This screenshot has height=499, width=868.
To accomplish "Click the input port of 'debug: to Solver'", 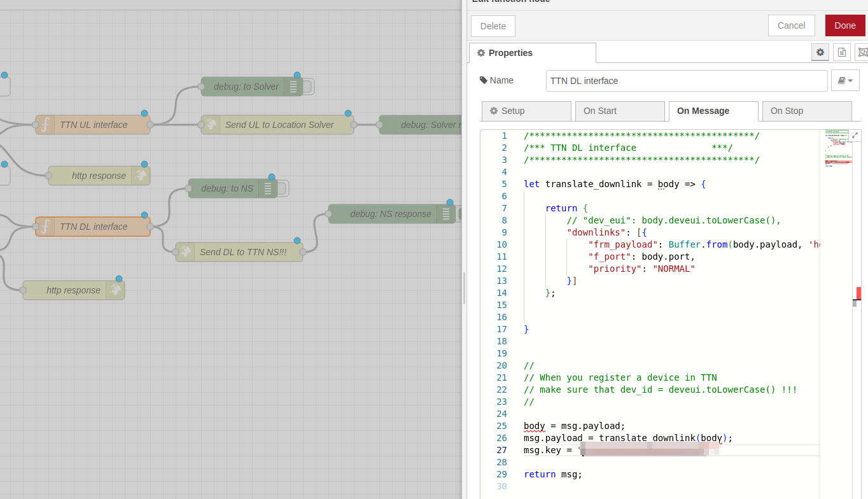I will coord(201,87).
